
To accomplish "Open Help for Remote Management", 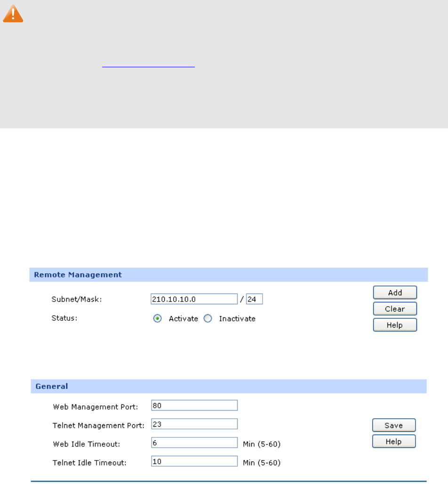I will (395, 325).
